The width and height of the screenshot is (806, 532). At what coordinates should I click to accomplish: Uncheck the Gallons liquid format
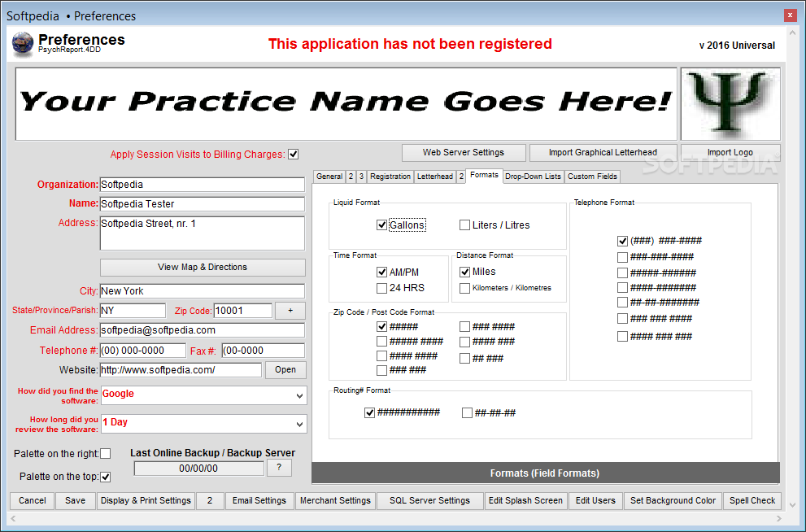point(382,225)
